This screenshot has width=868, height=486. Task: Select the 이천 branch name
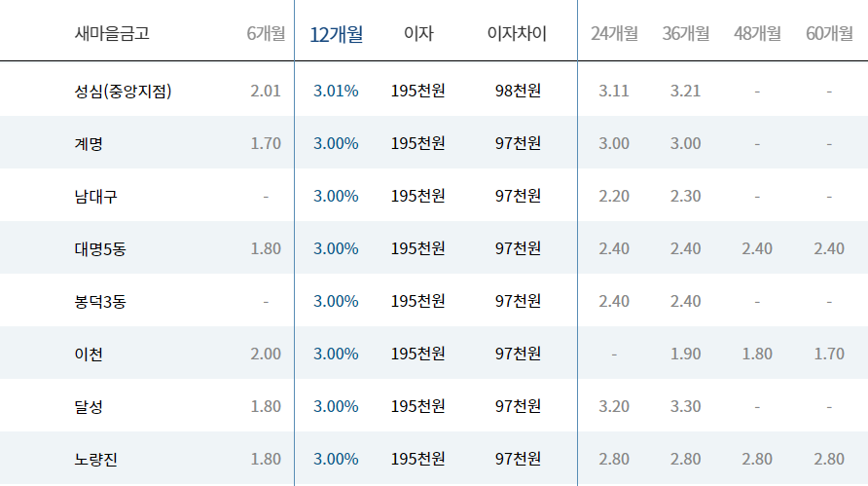click(x=88, y=354)
